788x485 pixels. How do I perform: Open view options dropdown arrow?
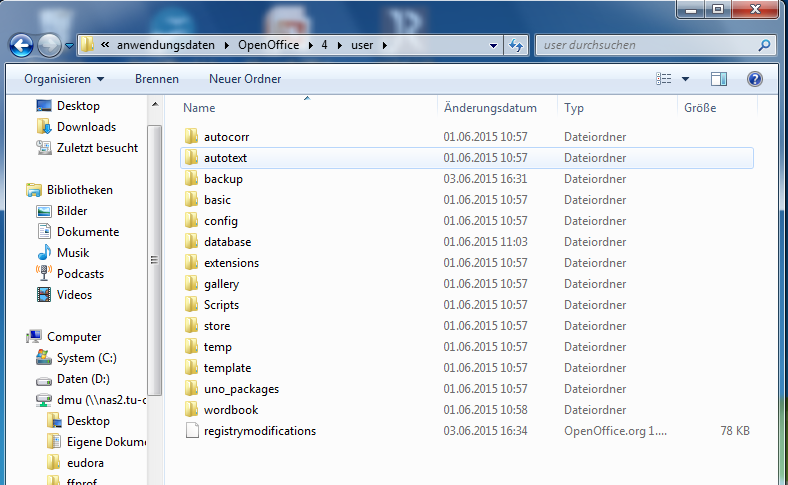[x=685, y=79]
